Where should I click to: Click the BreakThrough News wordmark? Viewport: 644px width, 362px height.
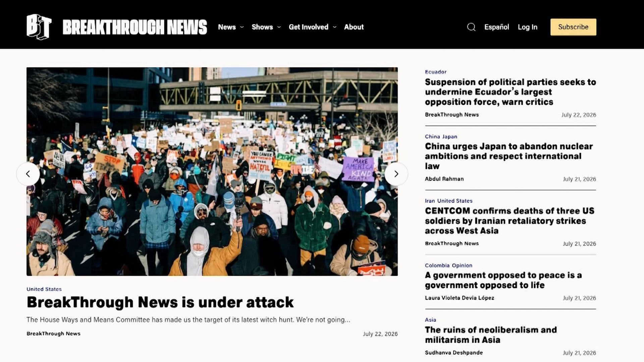point(135,27)
